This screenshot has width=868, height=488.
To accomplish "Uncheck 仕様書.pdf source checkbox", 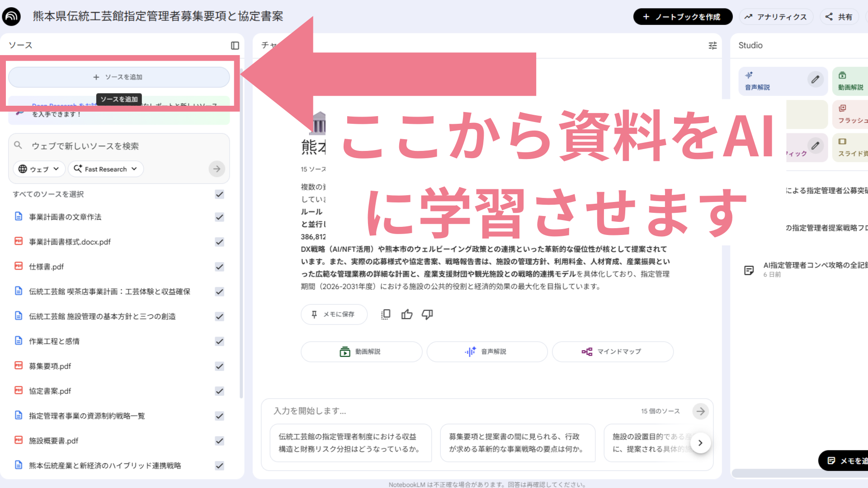I will click(x=220, y=267).
